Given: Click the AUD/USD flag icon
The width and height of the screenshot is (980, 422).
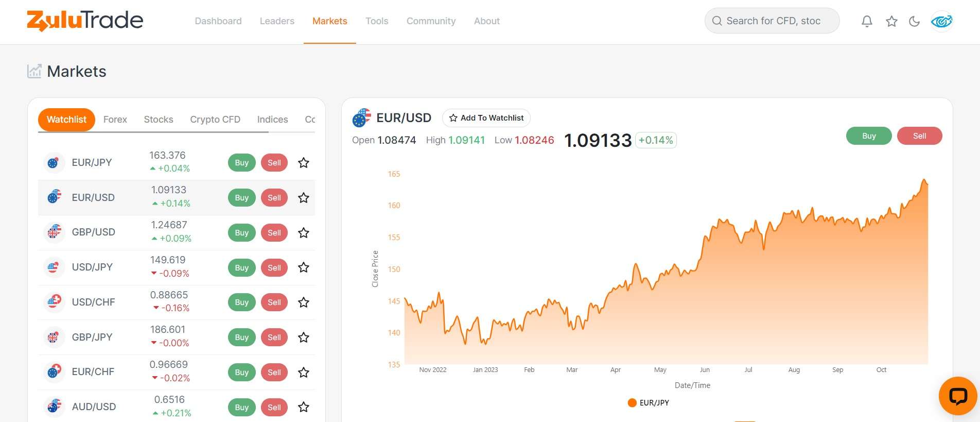Looking at the screenshot, I should (x=54, y=407).
